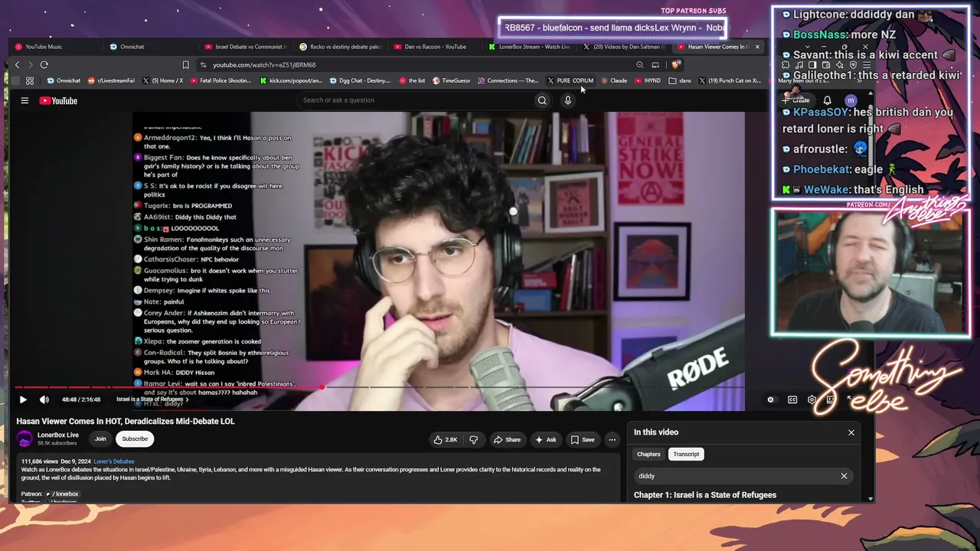Go back in browser history
The image size is (980, 551).
(x=17, y=65)
